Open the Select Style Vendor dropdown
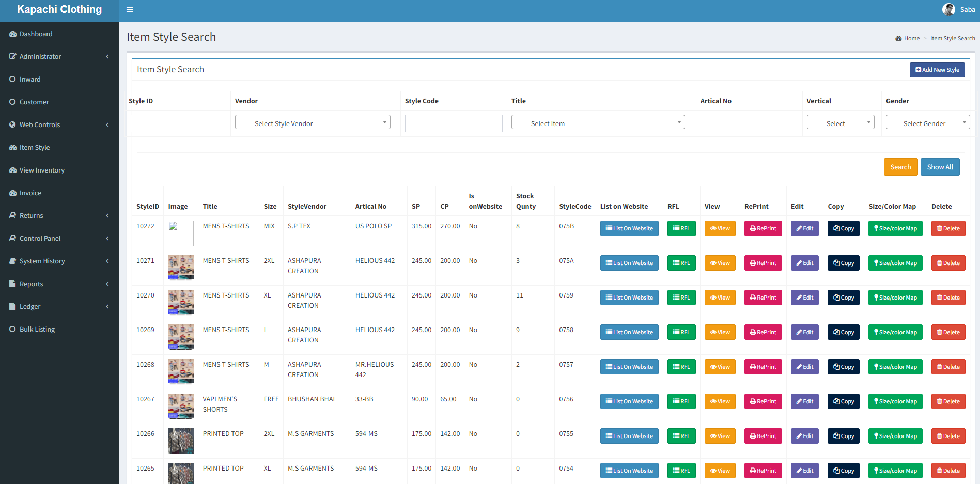The image size is (980, 484). 313,123
